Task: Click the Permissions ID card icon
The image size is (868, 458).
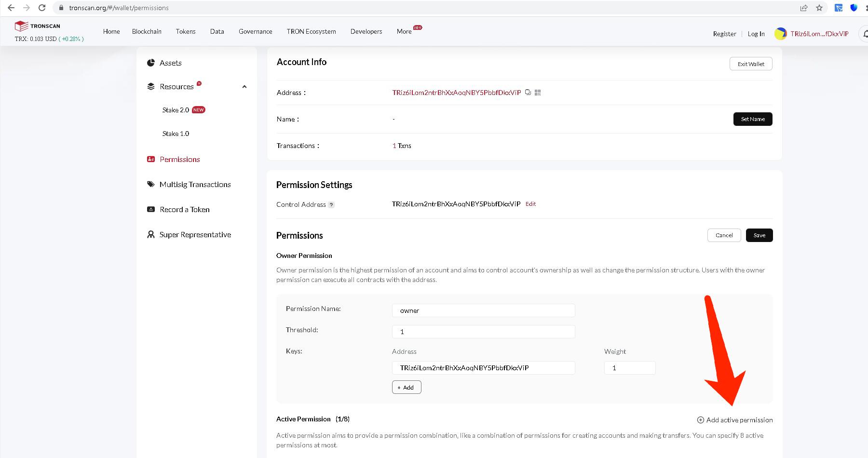Action: coord(151,159)
